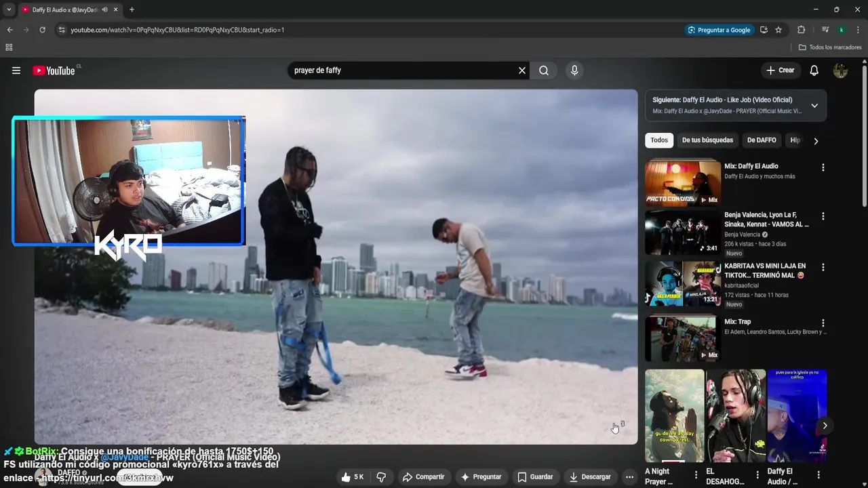
Task: Open the browser extensions menu
Action: coord(801,30)
